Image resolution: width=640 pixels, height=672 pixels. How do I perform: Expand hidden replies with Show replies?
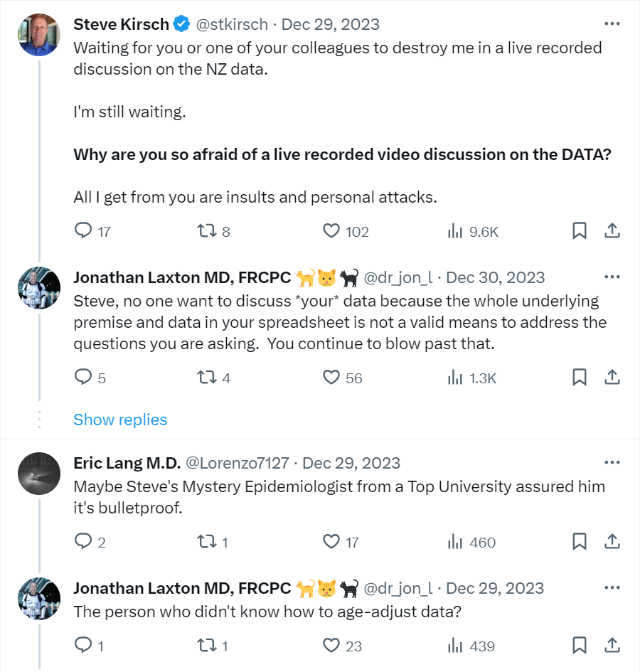tap(120, 420)
